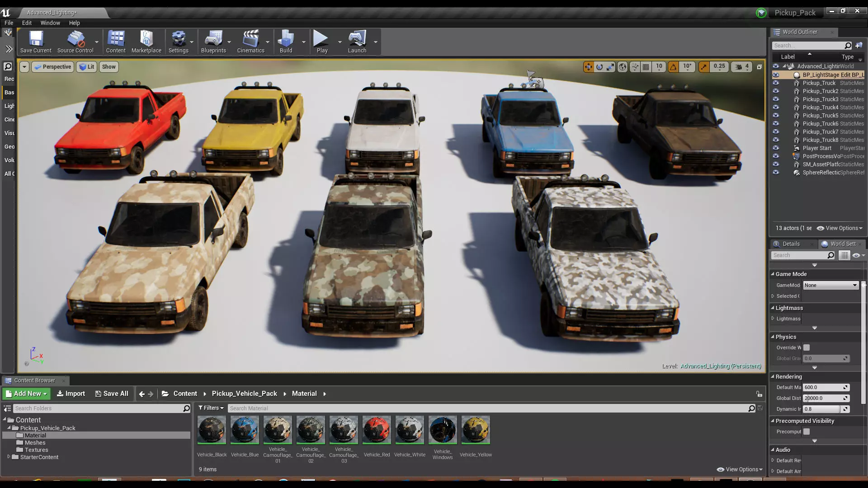Screen dimensions: 868x488
Task: Open the Window menu
Action: pos(50,23)
